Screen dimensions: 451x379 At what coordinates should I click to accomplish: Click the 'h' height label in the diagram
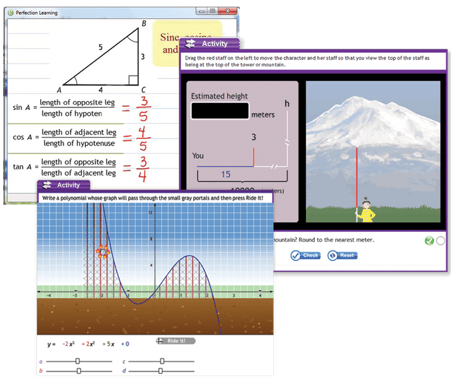pyautogui.click(x=287, y=104)
